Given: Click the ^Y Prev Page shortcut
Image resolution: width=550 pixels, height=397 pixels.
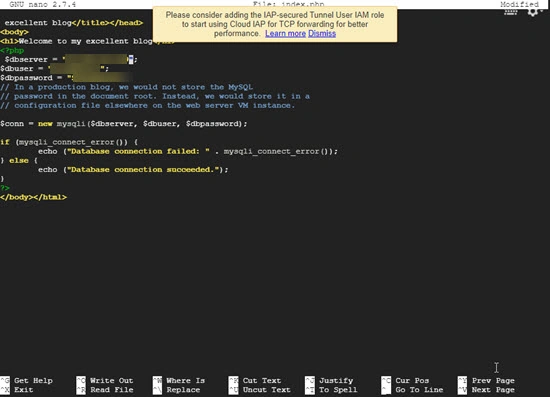Looking at the screenshot, I should click(486, 381).
